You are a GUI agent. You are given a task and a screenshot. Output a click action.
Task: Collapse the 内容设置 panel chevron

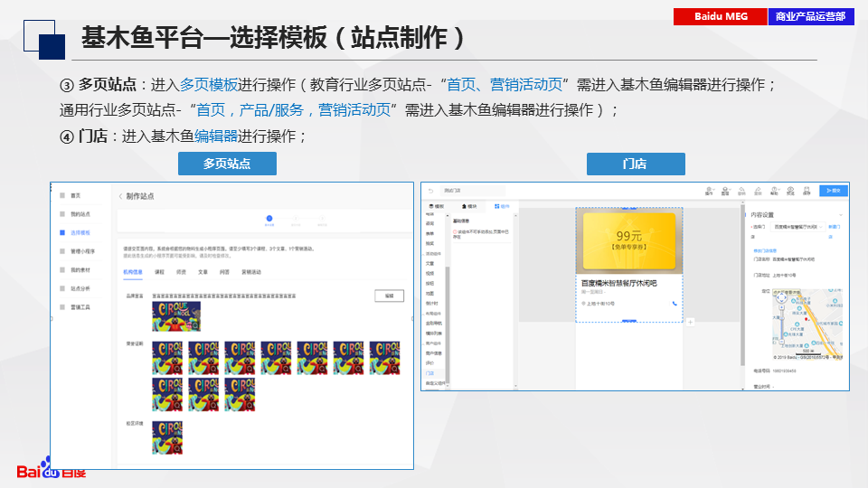(x=840, y=215)
